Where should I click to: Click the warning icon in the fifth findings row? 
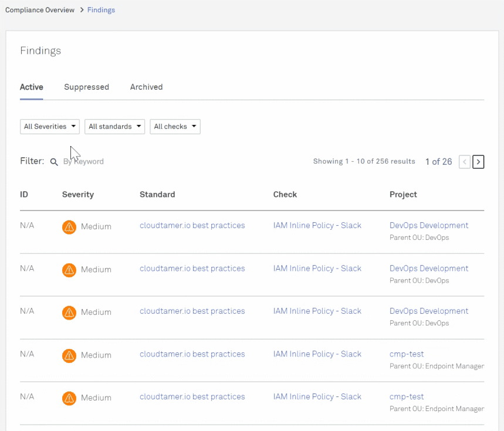(69, 399)
